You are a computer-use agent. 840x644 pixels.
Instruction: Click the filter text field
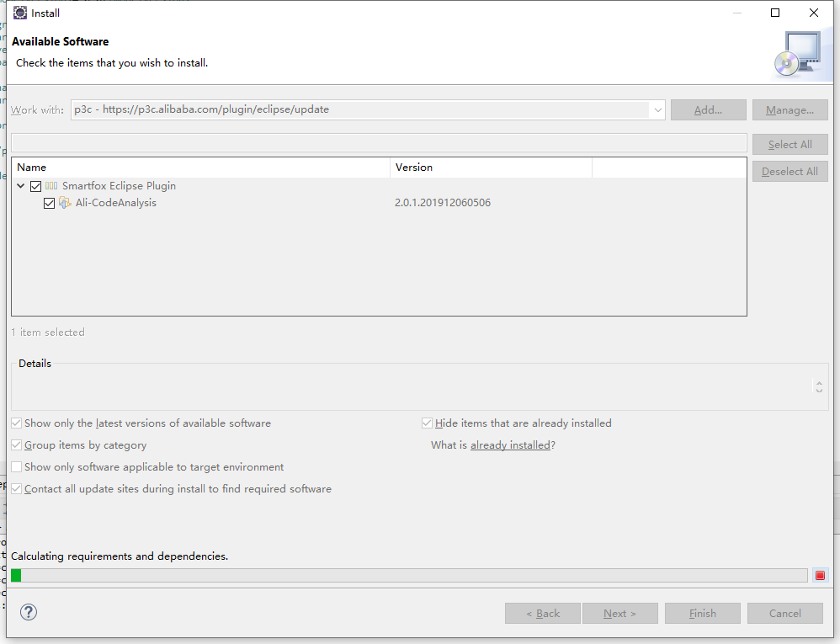point(379,143)
